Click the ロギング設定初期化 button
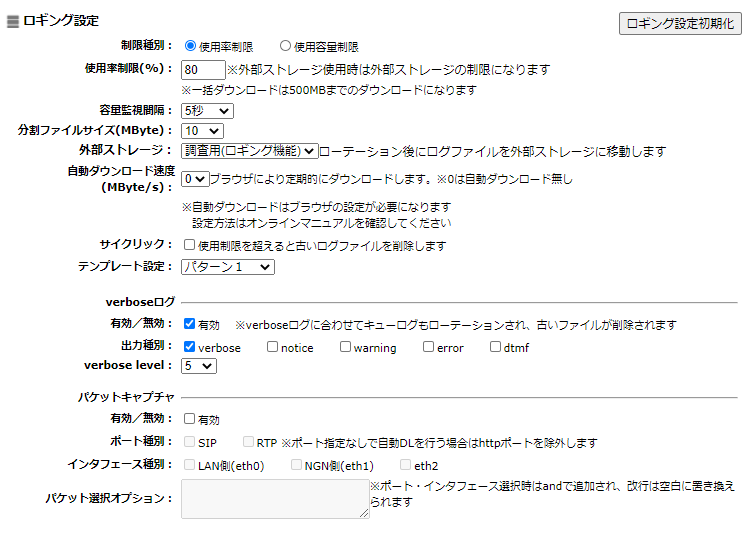 click(x=680, y=23)
